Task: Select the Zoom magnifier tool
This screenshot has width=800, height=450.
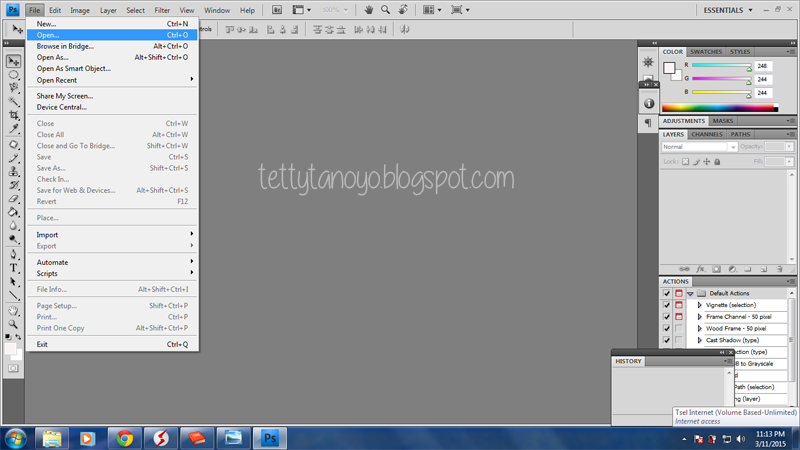Action: tap(14, 324)
